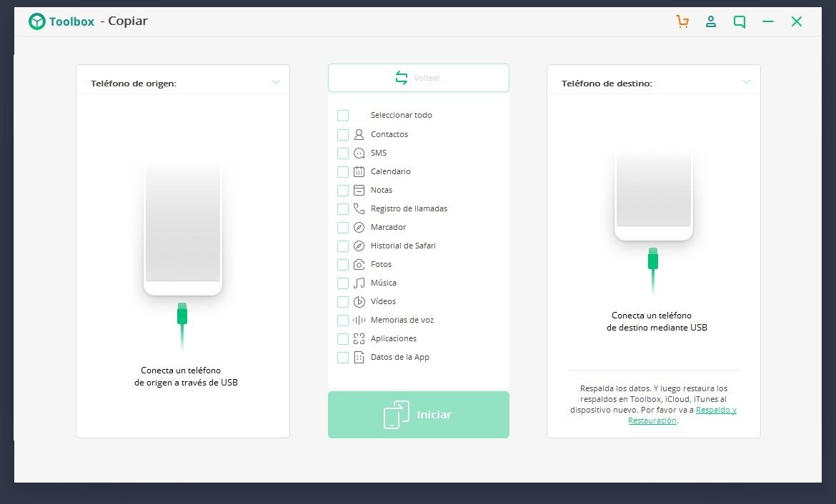The width and height of the screenshot is (836, 504).
Task: Tick the Marcador checkbox
Action: click(x=343, y=228)
